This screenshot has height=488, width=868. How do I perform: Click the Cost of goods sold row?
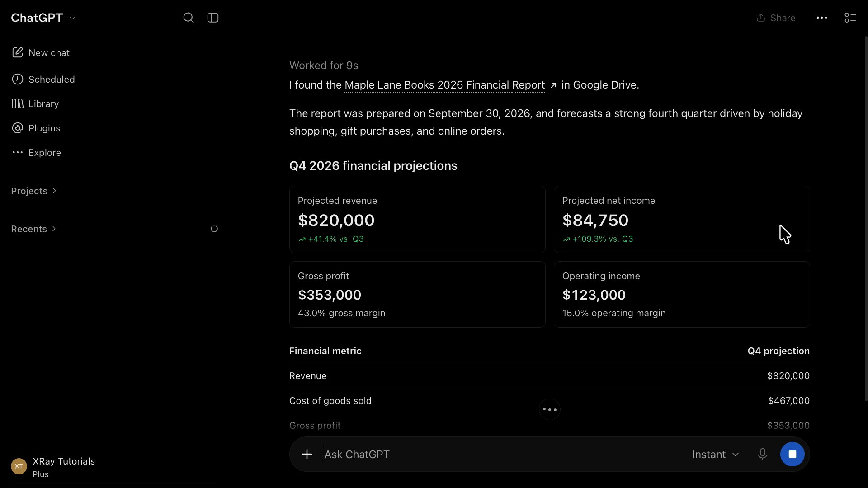549,401
